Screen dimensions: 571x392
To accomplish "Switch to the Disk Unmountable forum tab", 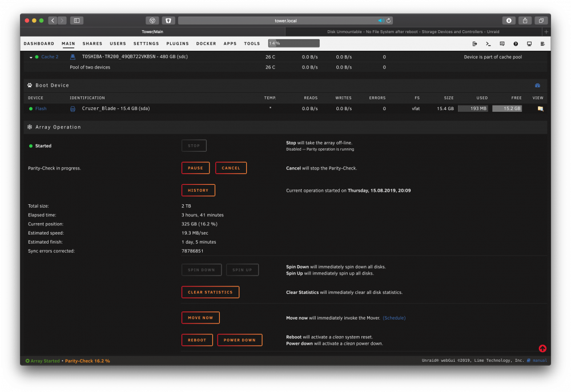I will tap(413, 31).
